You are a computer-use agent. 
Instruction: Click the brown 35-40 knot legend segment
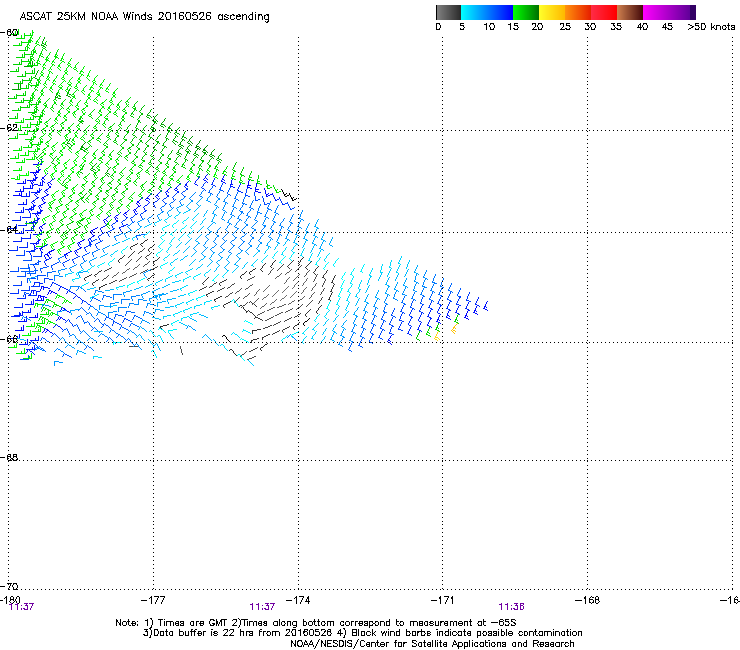(x=630, y=12)
